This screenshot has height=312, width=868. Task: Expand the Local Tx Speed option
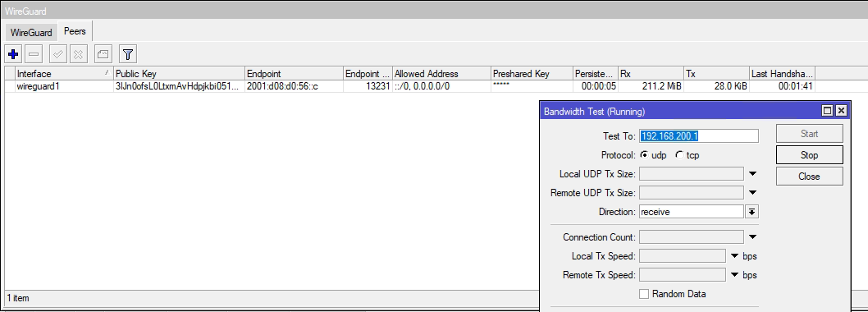pos(734,256)
